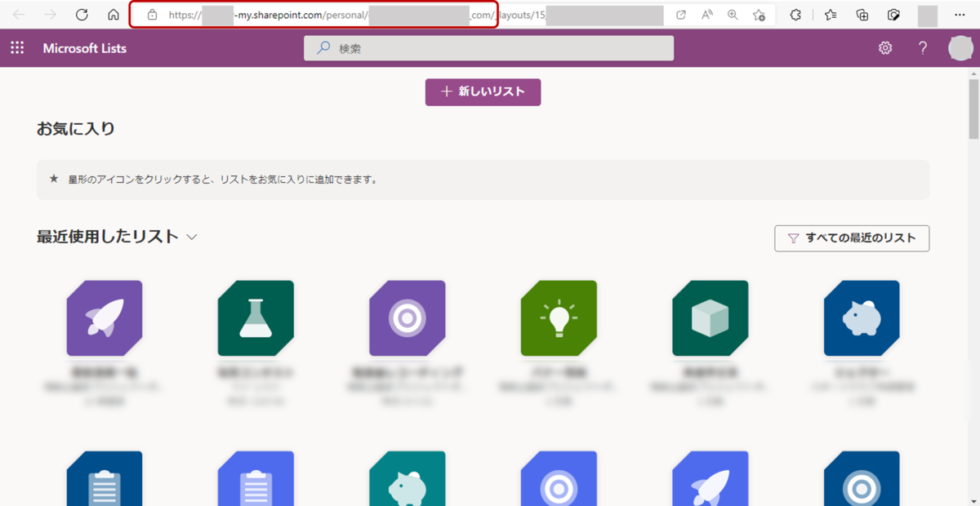The image size is (980, 506).
Task: Open browser profile picture
Action: pyautogui.click(x=928, y=16)
